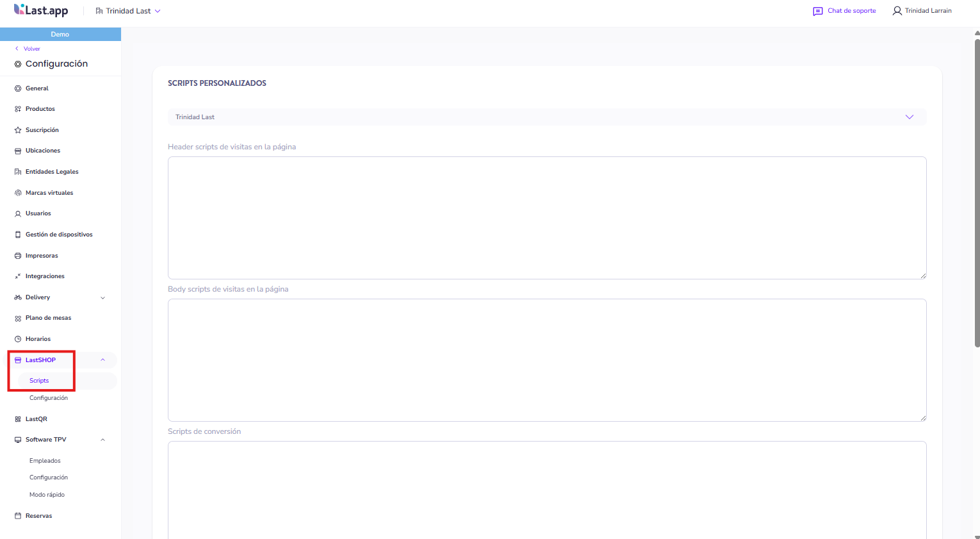The width and height of the screenshot is (980, 539).
Task: Collapse the Software TPV section chevron
Action: (102, 440)
